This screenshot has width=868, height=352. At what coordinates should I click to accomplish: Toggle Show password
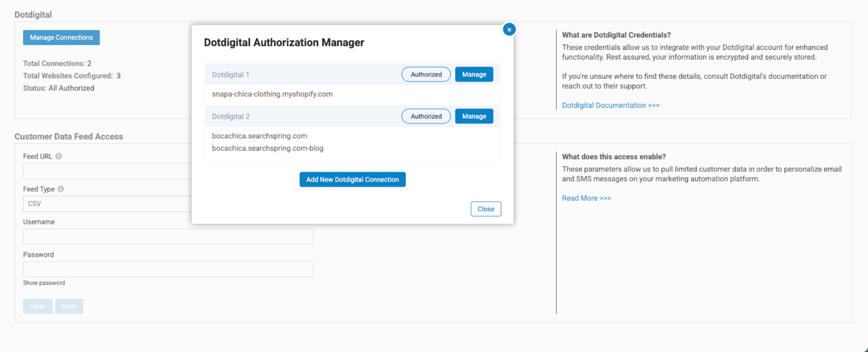pyautogui.click(x=44, y=283)
